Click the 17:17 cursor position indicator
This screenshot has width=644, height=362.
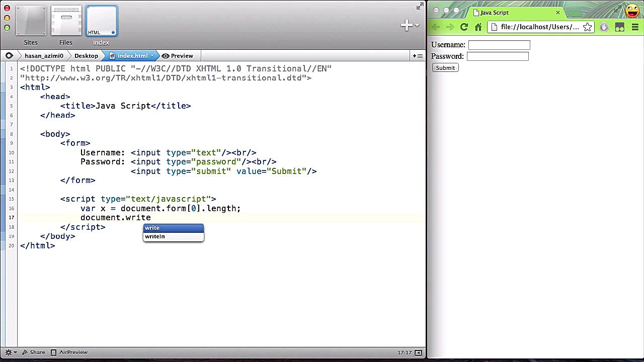click(405, 352)
